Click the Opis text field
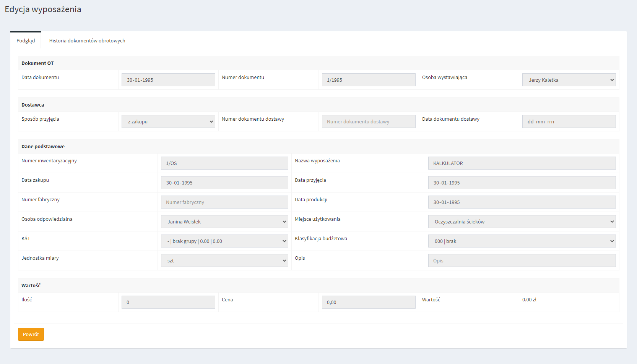The width and height of the screenshot is (637, 364). tap(522, 260)
